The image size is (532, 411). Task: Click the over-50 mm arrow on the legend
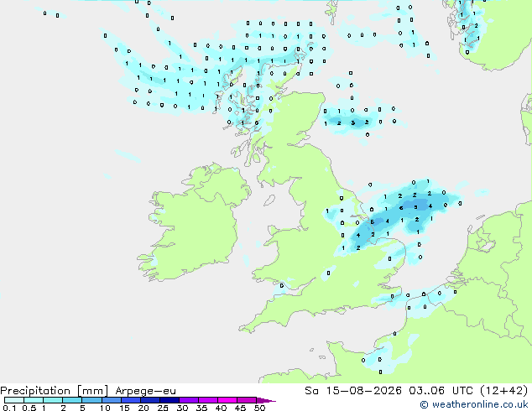pyautogui.click(x=266, y=400)
